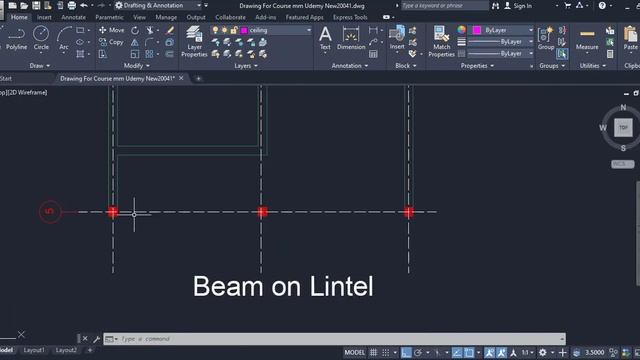Viewport: 640px width, 360px height.
Task: Switch to the Start tab
Action: [6, 78]
